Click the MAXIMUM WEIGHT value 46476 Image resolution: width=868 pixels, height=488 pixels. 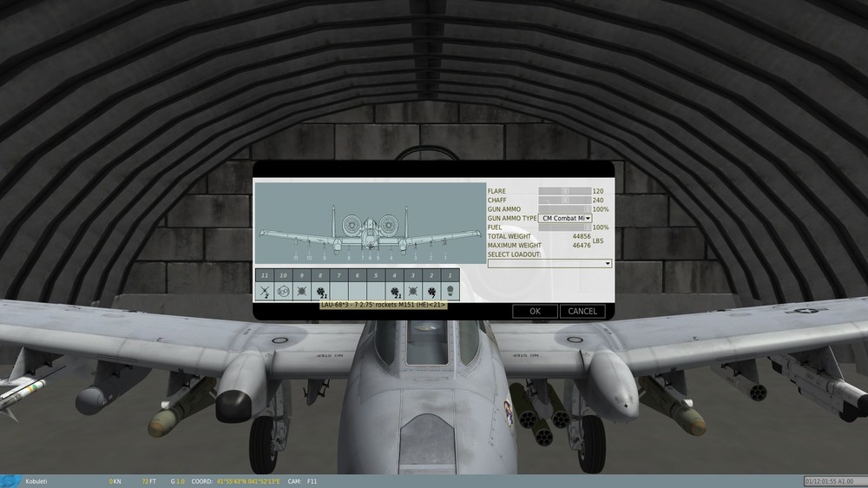coord(582,246)
